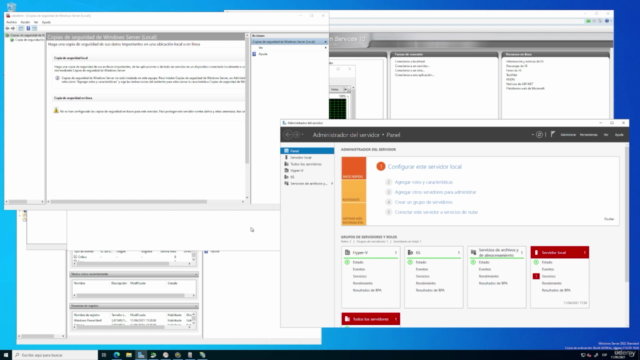Screen dimensions: 640x360
Task: Click Crear un grupo de servidores link
Action: click(x=423, y=202)
